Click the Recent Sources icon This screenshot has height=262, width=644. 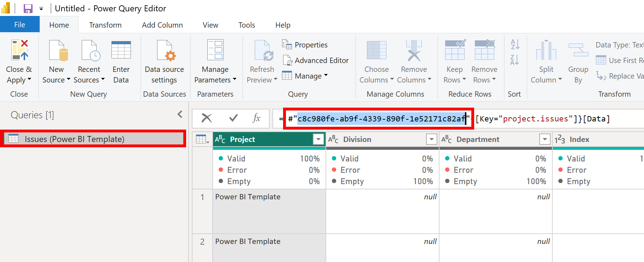91,50
